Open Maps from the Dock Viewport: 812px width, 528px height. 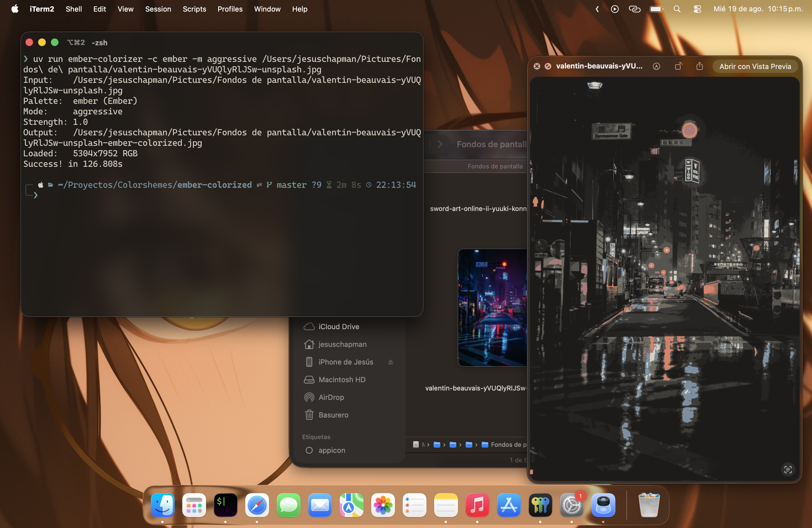(351, 505)
